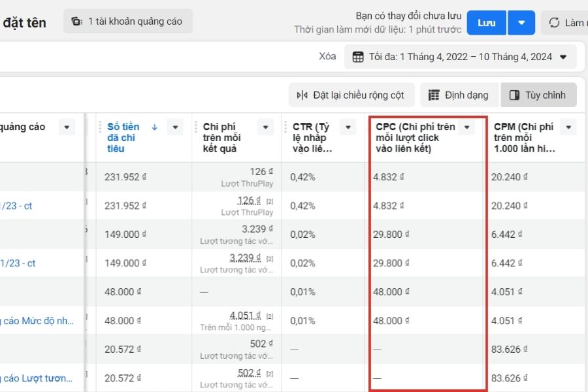Click the [2] footnote beside 4.051 đ

[x=270, y=317]
